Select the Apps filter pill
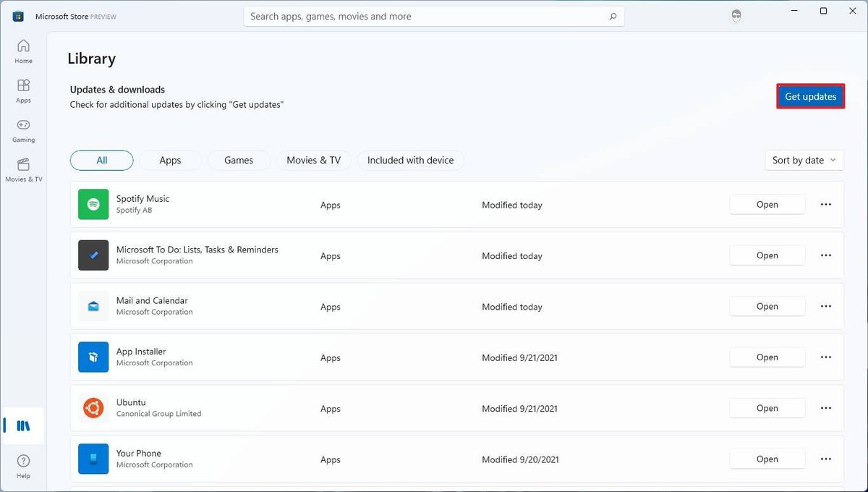The image size is (868, 492). click(170, 160)
